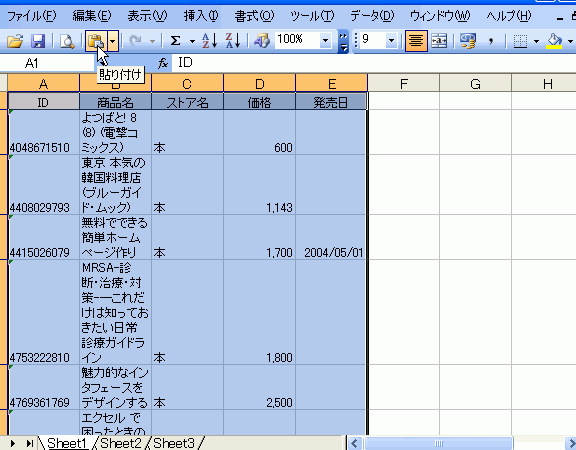Click the Redo arrow icon
Screen dimensions: 576x450
coord(136,41)
